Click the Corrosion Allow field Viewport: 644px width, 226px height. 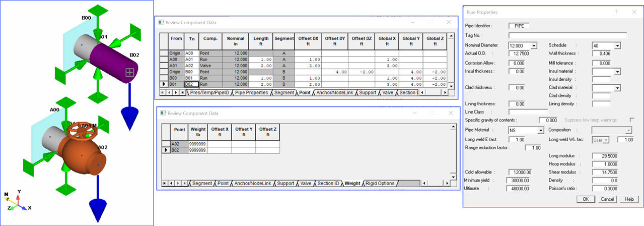pyautogui.click(x=516, y=63)
